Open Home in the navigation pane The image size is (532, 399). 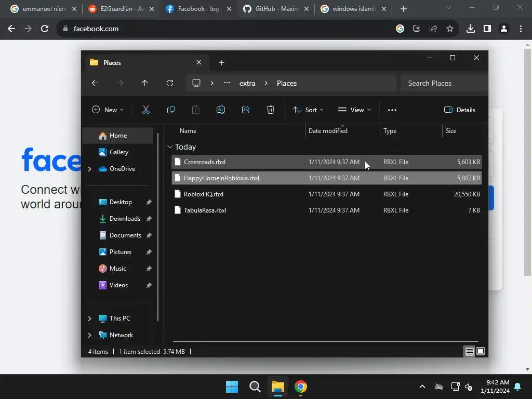pyautogui.click(x=118, y=136)
